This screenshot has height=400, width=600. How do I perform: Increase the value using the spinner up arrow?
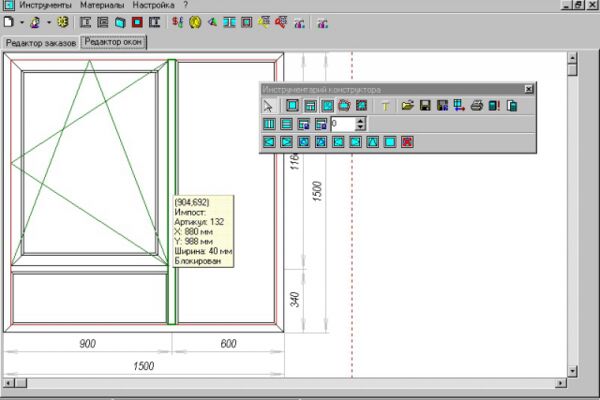[360, 121]
